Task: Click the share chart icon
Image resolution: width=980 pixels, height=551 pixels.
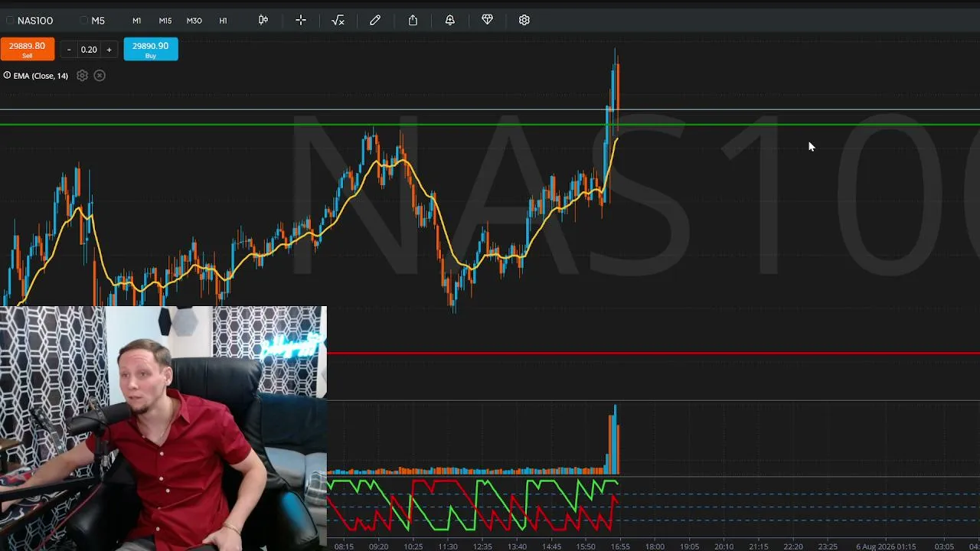Action: tap(413, 20)
